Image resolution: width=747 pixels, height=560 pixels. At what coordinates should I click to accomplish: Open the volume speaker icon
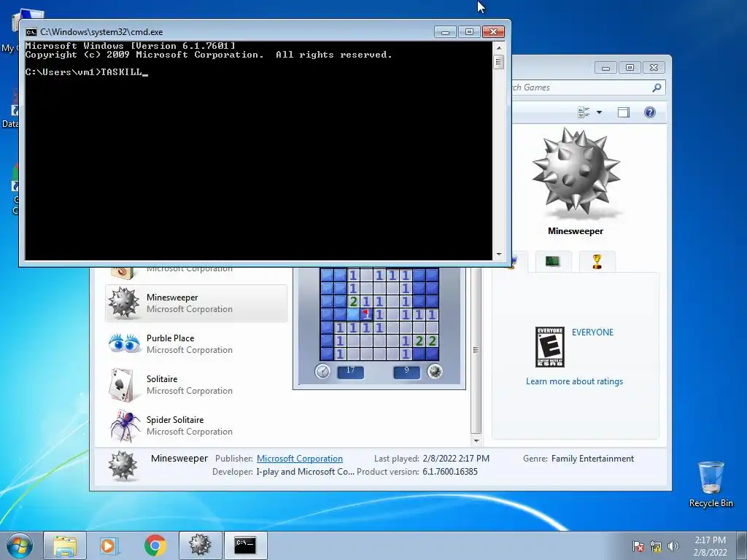673,547
